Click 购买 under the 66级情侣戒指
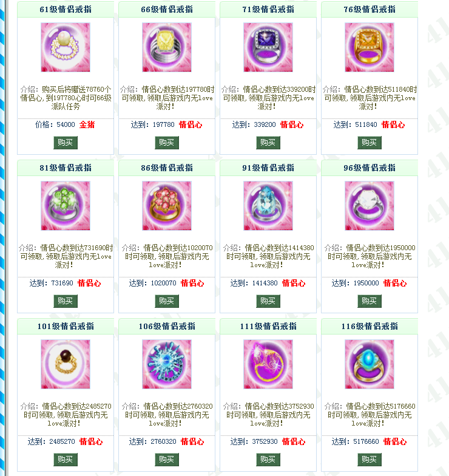This screenshot has height=476, width=449. (x=167, y=143)
